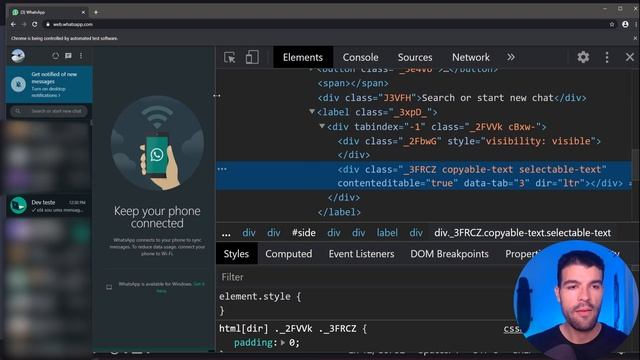Collapse the label class _3xpD_ node

(x=312, y=111)
